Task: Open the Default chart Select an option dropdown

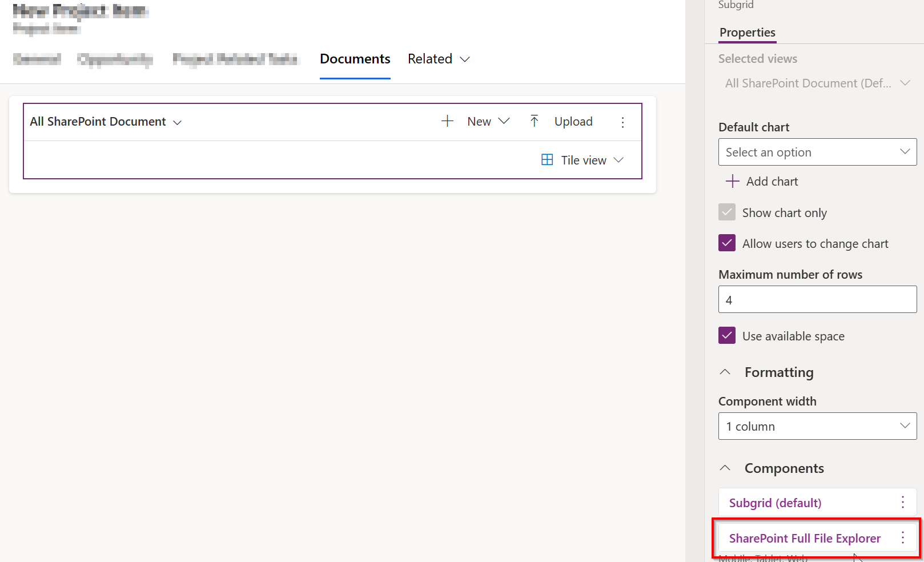Action: tap(817, 152)
